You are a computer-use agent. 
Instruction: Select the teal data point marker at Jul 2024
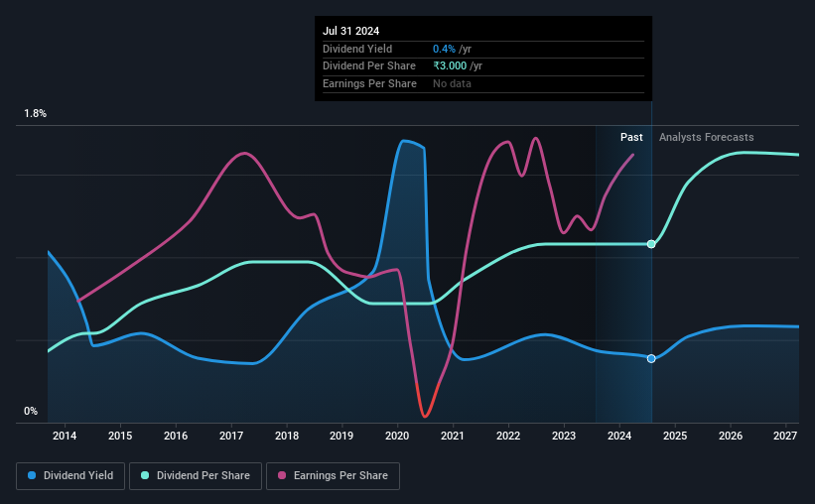(651, 244)
